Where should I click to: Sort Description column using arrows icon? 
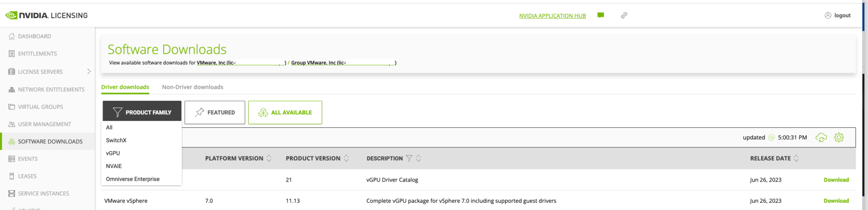point(418,158)
